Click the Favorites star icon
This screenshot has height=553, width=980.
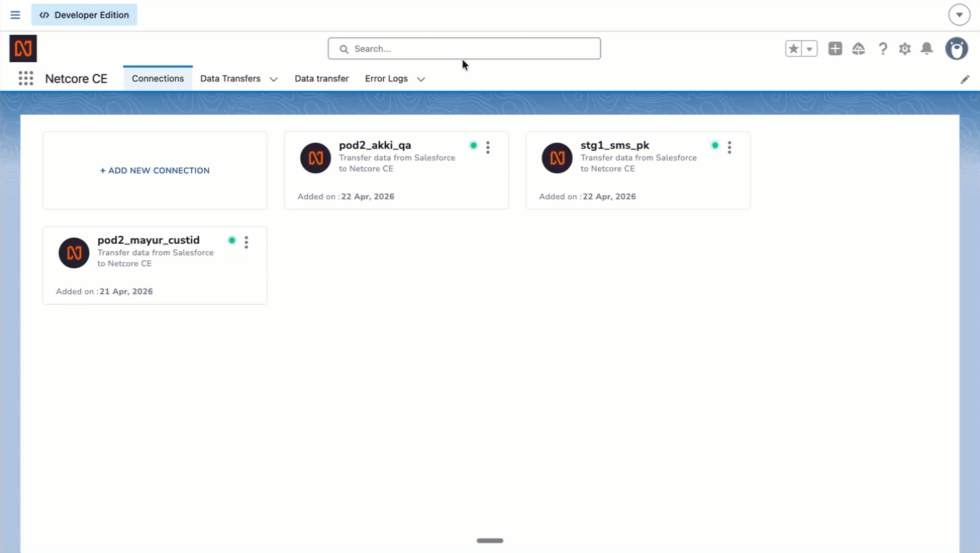(x=793, y=48)
